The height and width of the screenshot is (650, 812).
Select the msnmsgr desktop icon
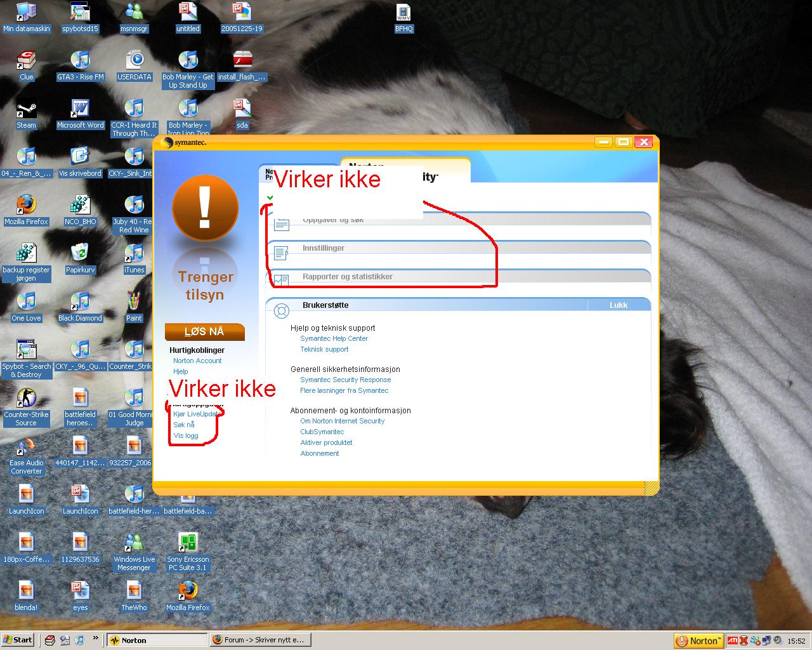tap(134, 18)
